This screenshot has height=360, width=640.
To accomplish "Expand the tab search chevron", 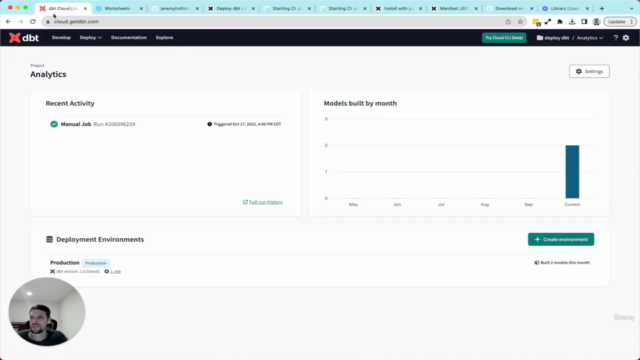I will (x=631, y=8).
